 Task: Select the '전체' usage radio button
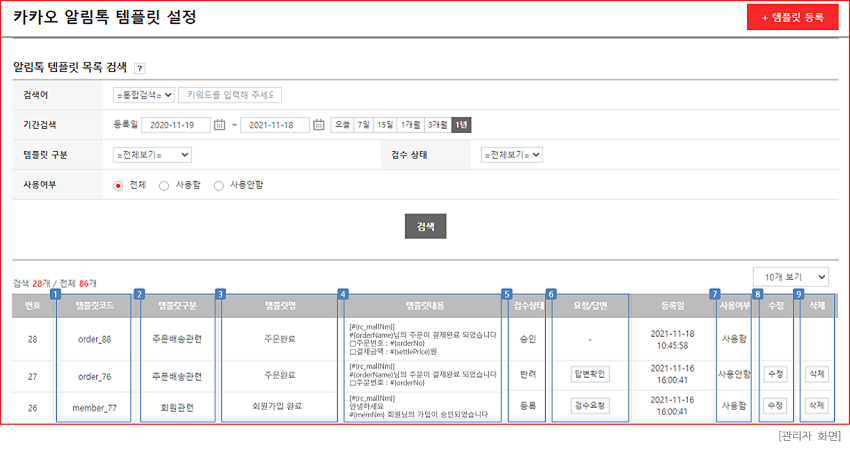click(x=118, y=185)
